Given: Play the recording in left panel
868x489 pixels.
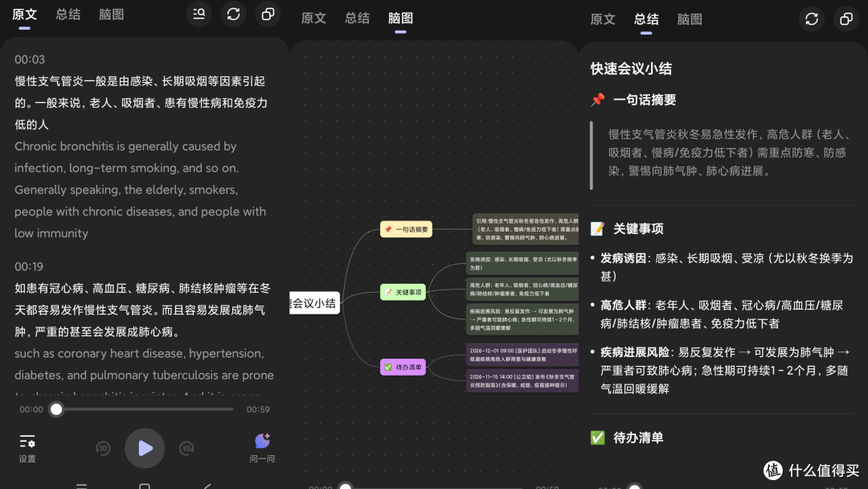Looking at the screenshot, I should click(145, 448).
